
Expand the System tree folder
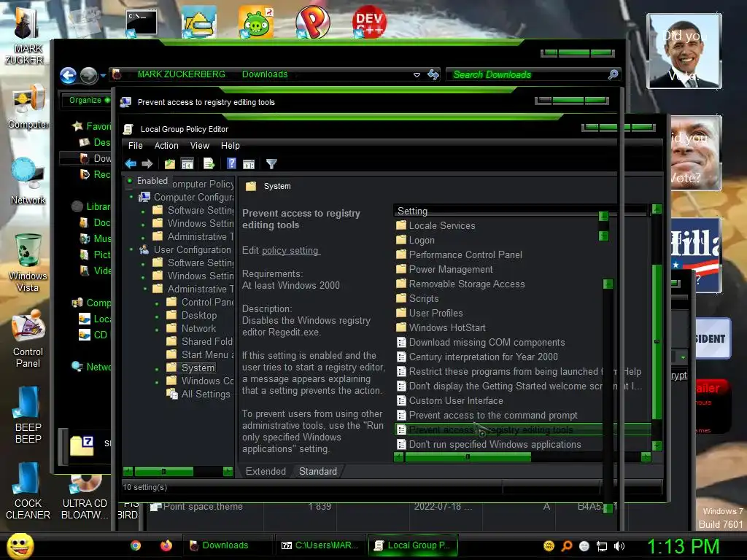click(157, 369)
